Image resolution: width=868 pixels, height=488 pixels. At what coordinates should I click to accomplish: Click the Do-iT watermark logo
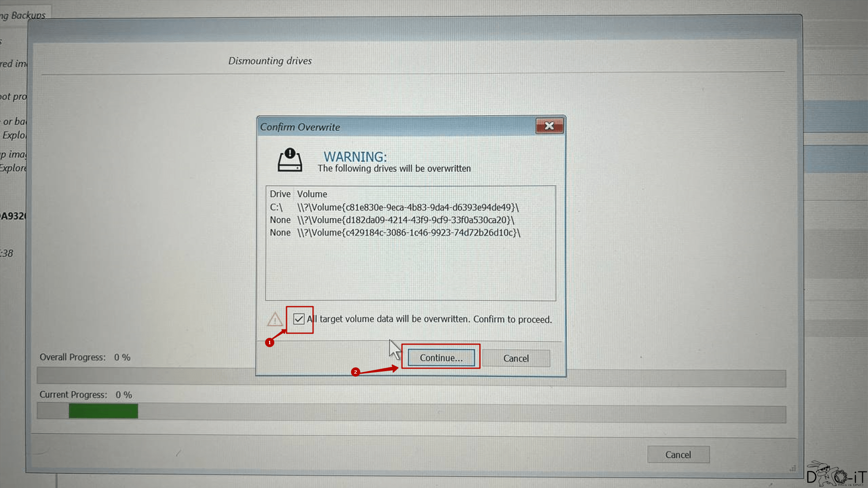tap(836, 475)
